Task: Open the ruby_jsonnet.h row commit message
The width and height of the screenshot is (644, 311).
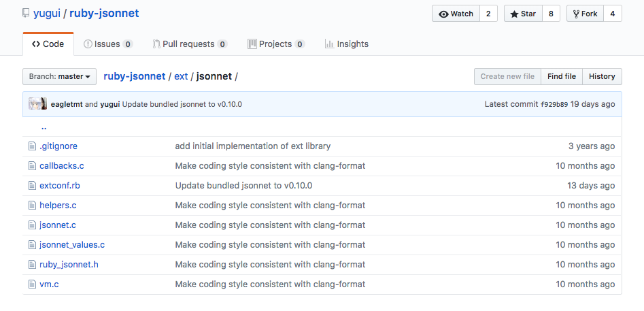Action: coord(270,265)
